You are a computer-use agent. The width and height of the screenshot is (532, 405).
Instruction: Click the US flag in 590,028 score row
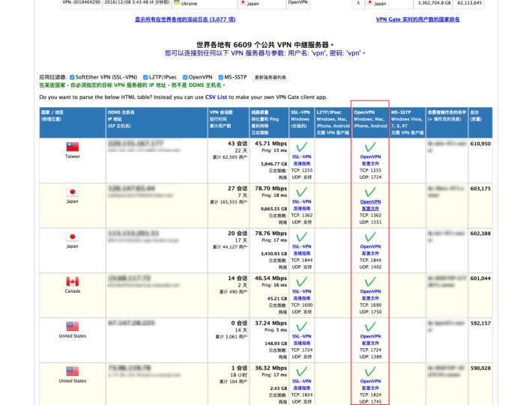tap(72, 371)
